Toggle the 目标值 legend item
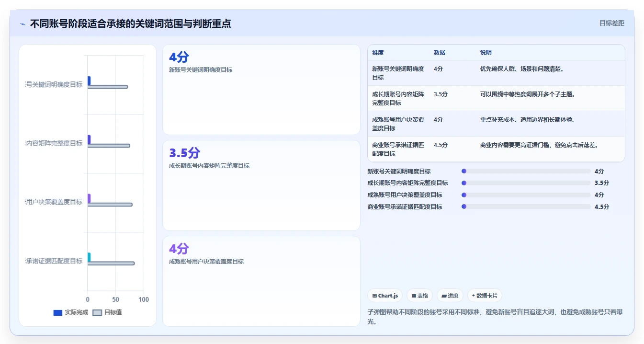The image size is (644, 344). (107, 312)
